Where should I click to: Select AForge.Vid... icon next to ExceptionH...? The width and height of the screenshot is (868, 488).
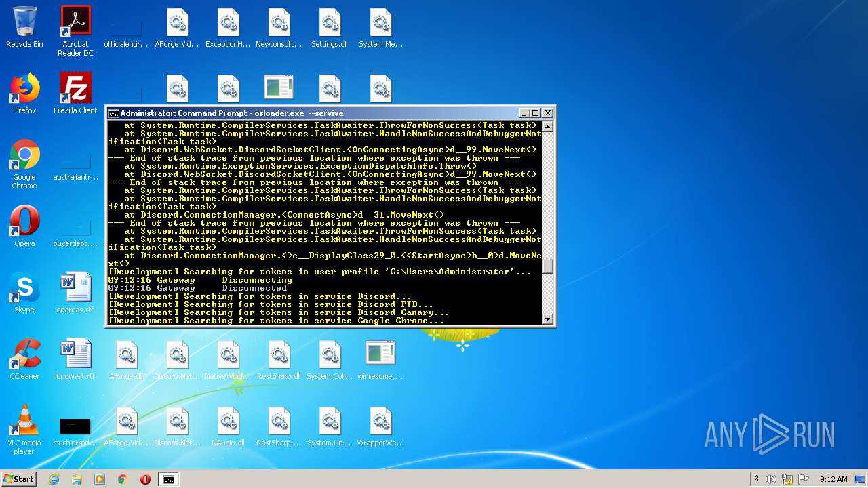[x=177, y=28]
